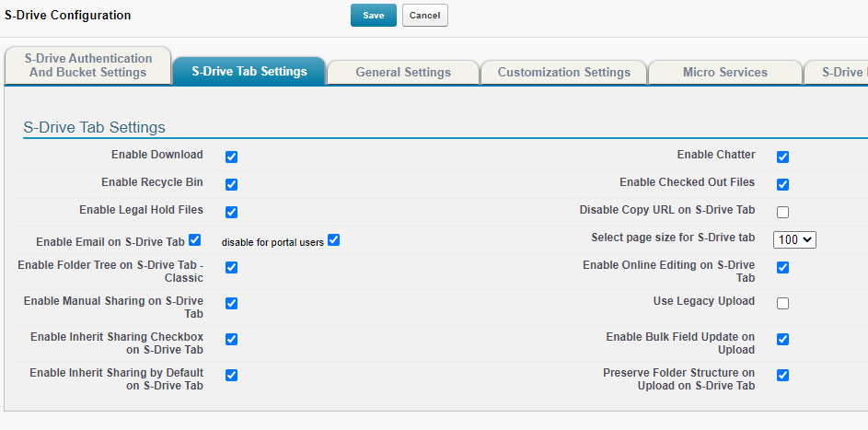Uncheck Enable Bulk Field Update on Upload
Screen dimensions: 868x430
(x=782, y=339)
